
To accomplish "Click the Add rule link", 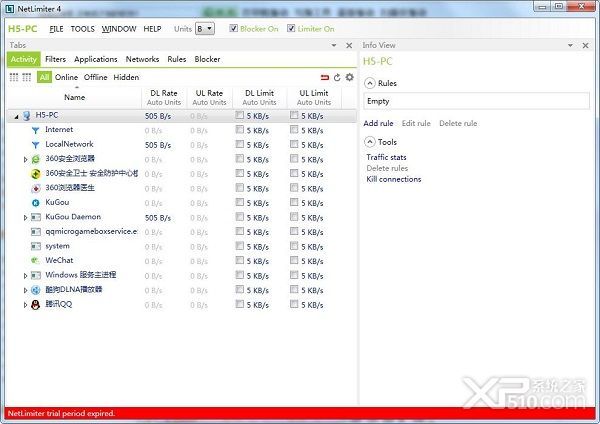I will pyautogui.click(x=378, y=123).
